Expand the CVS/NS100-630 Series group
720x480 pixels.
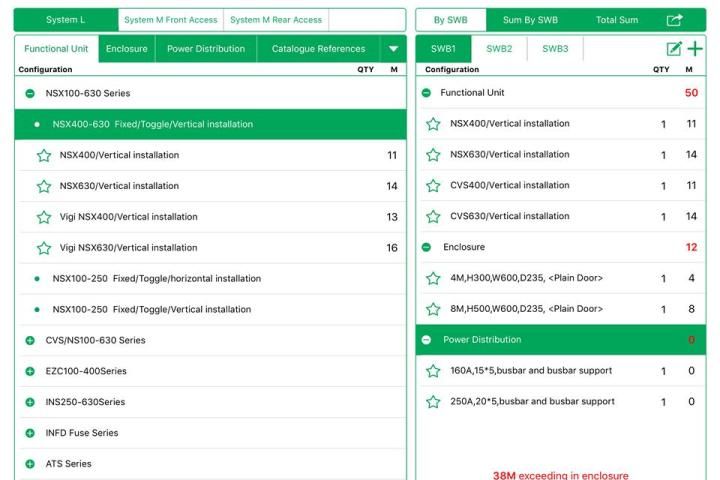point(30,341)
